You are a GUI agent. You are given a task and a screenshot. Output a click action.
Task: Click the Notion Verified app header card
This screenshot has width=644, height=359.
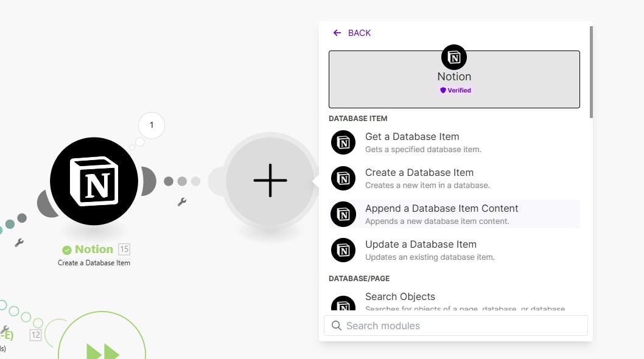coord(454,80)
